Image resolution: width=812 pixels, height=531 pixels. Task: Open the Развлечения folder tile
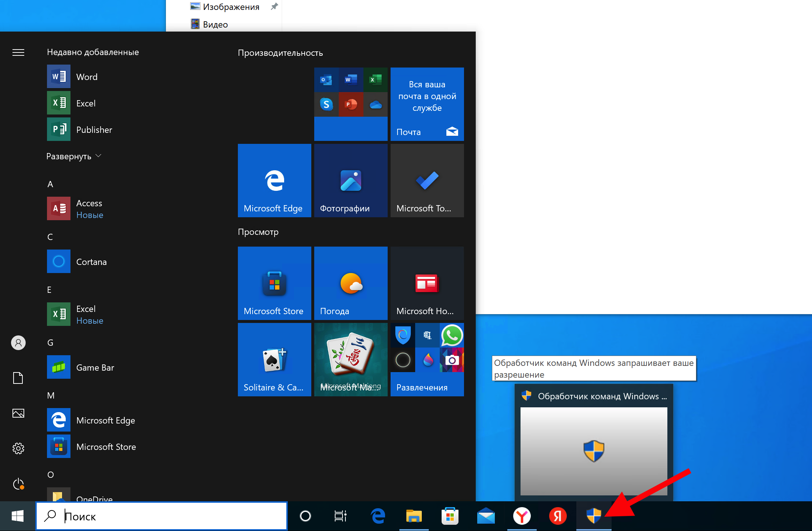[x=427, y=360]
